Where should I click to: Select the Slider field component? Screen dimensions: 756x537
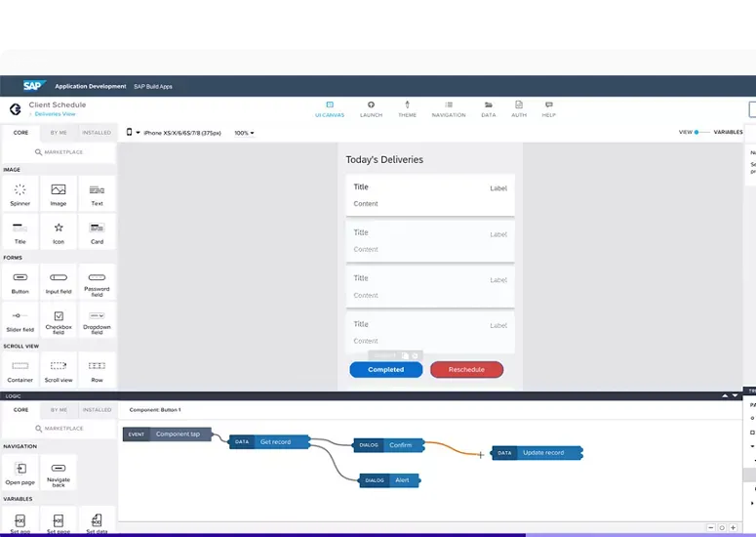[20, 321]
